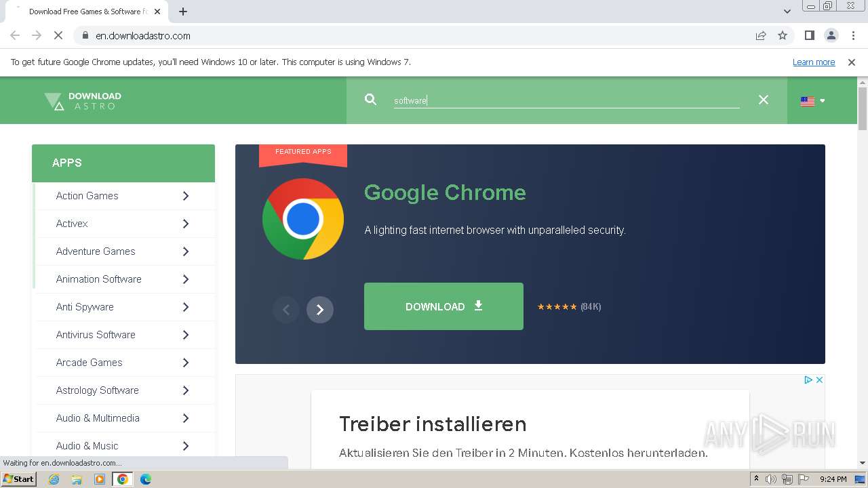Expand Activex chevron
This screenshot has width=868, height=488.
click(x=186, y=224)
